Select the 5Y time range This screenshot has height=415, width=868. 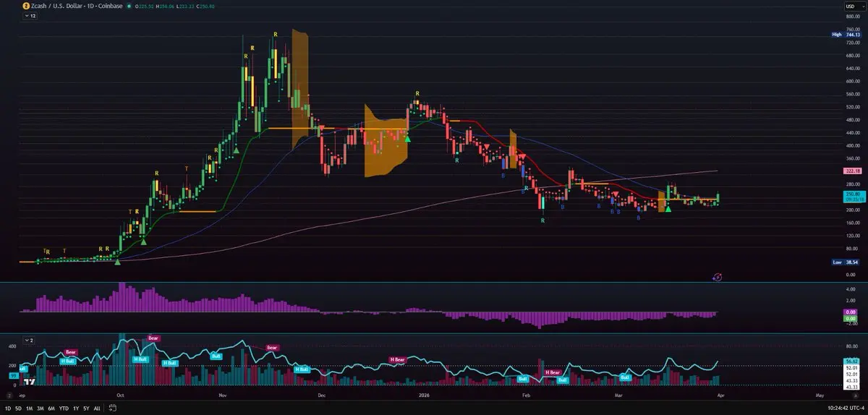[86, 408]
